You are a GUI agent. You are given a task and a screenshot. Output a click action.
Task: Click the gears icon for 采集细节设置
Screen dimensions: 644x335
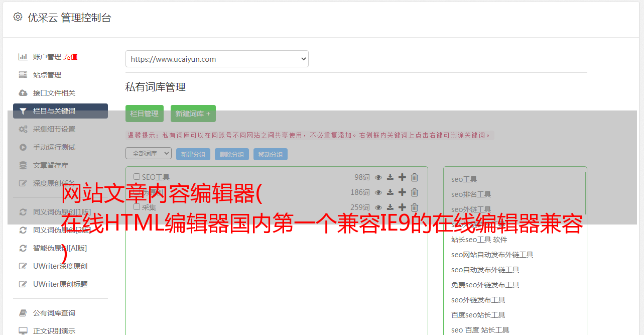pyautogui.click(x=23, y=129)
